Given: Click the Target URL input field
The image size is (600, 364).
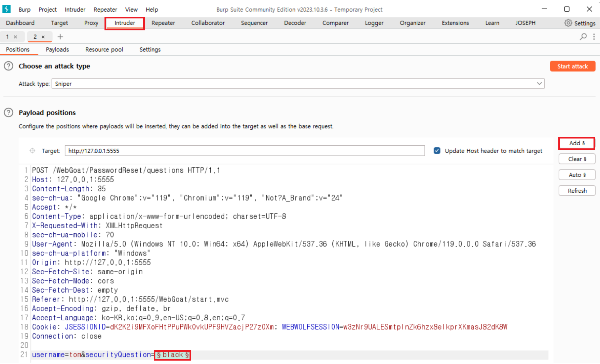Looking at the screenshot, I should 245,151.
